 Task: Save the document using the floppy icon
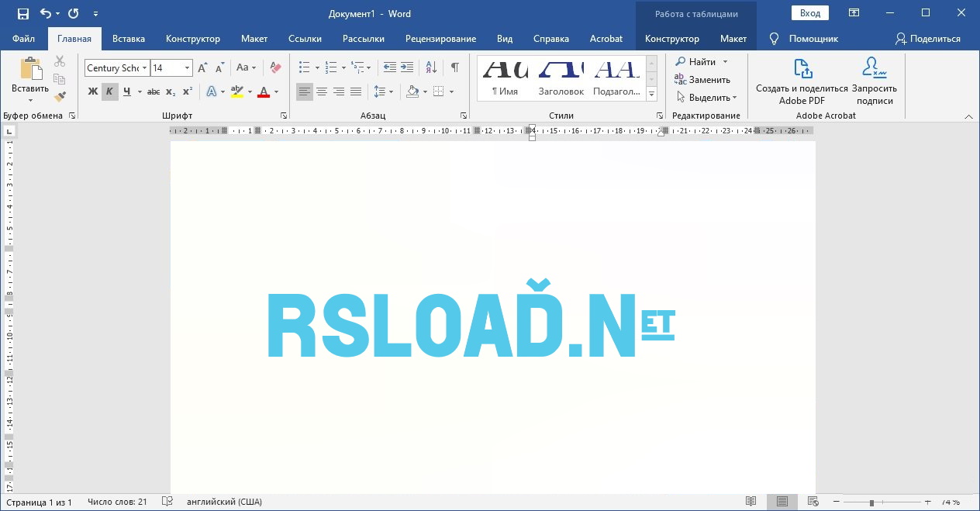tap(22, 13)
